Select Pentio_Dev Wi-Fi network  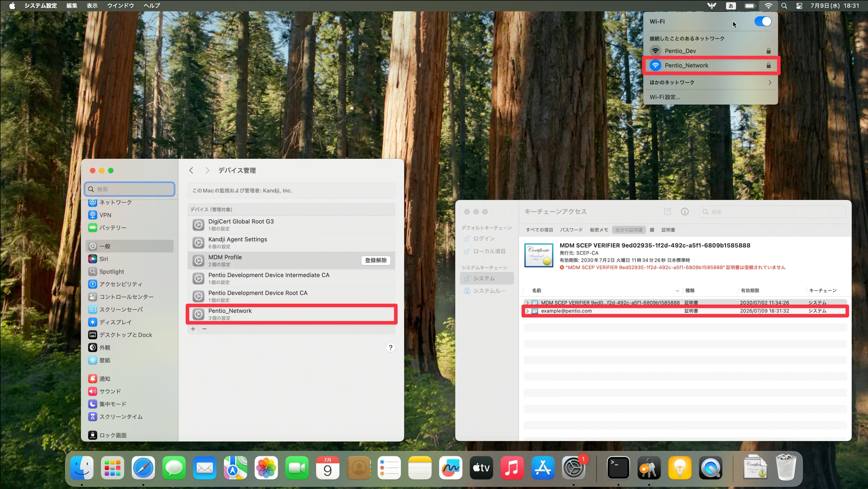click(x=680, y=51)
